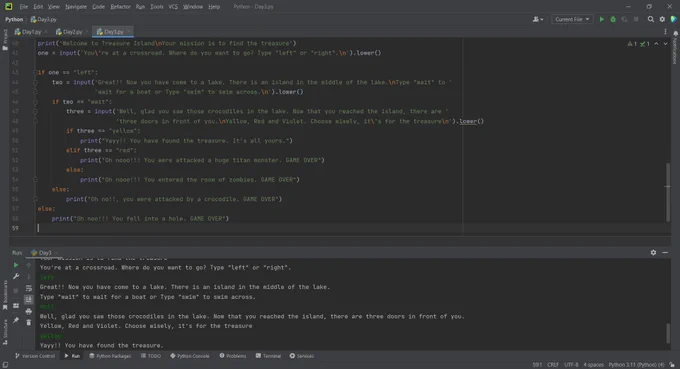Open the Services tool window
The height and width of the screenshot is (369, 680).
coord(301,356)
